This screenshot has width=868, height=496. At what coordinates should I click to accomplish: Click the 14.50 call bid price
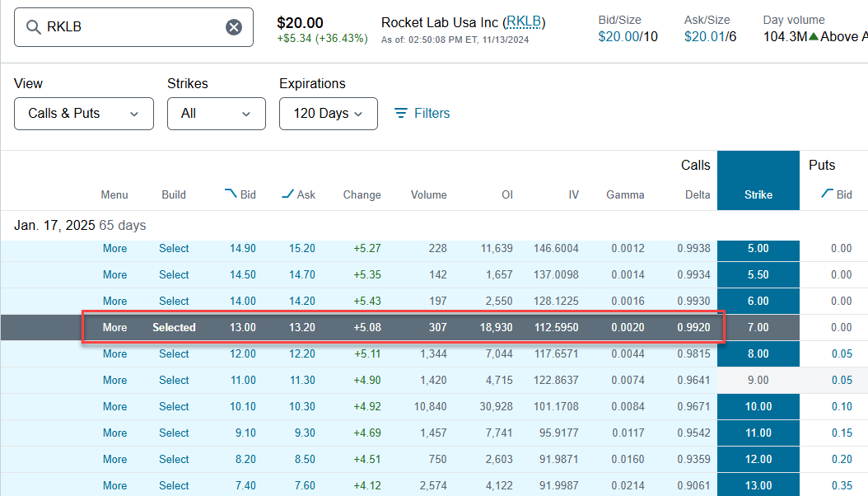(x=242, y=274)
